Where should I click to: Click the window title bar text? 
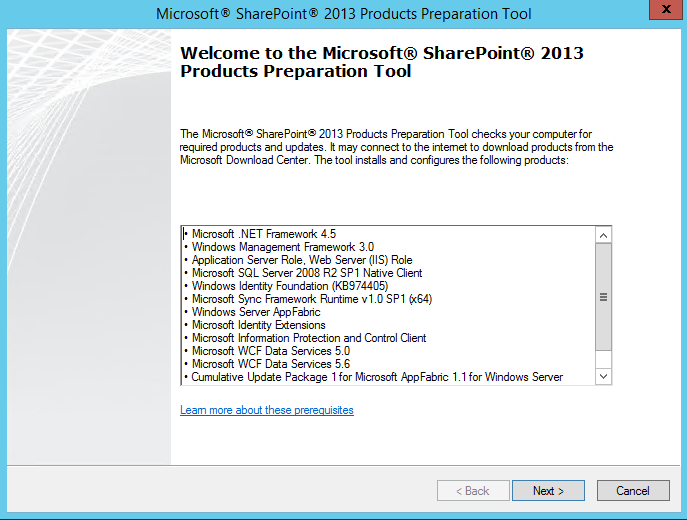344,14
